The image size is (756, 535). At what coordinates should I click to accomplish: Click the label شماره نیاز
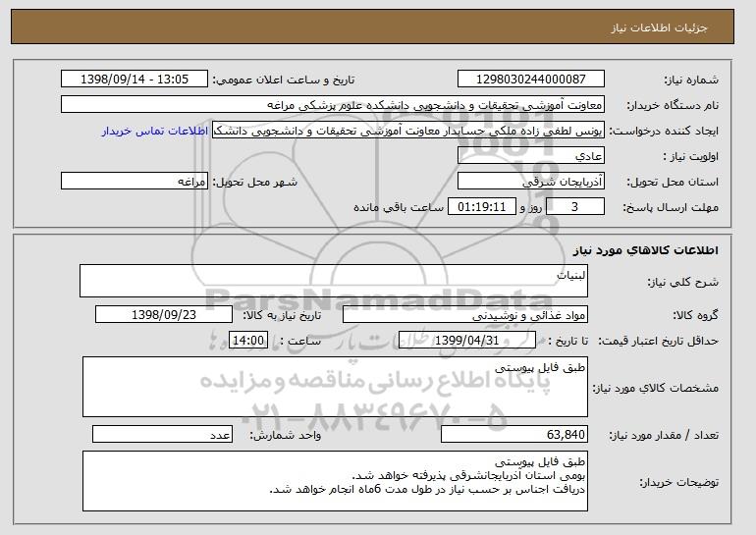pos(691,80)
